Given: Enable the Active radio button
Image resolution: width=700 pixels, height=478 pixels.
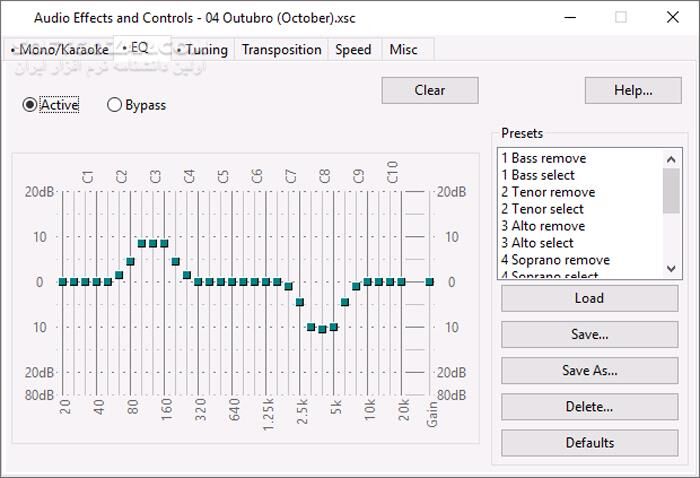Looking at the screenshot, I should pos(30,105).
